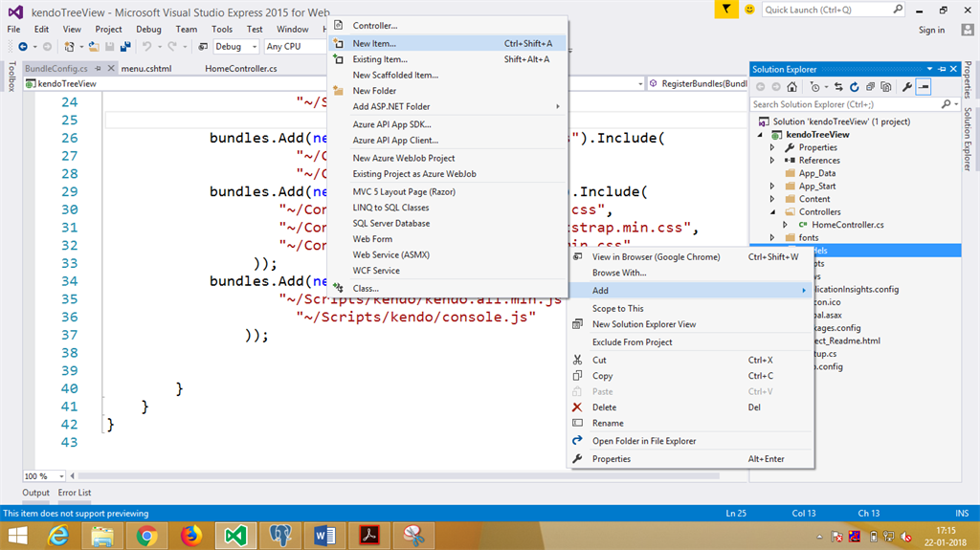
Task: Click the notifications flag icon
Action: [726, 10]
